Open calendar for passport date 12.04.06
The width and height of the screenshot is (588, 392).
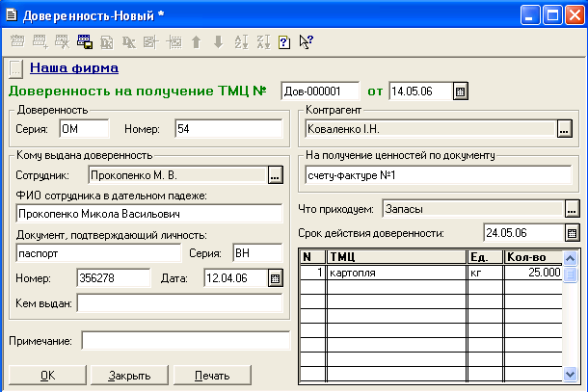pos(275,278)
